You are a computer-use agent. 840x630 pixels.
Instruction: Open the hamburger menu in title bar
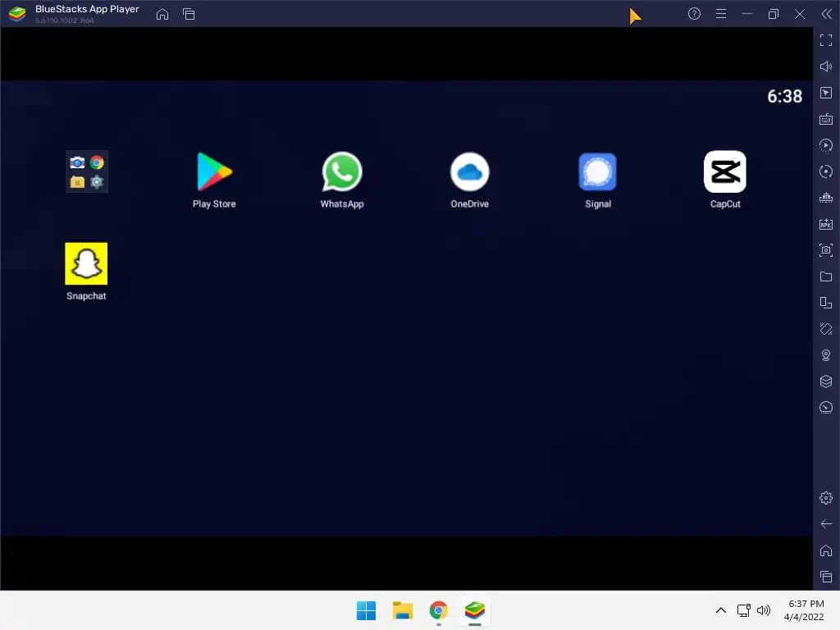tap(720, 14)
